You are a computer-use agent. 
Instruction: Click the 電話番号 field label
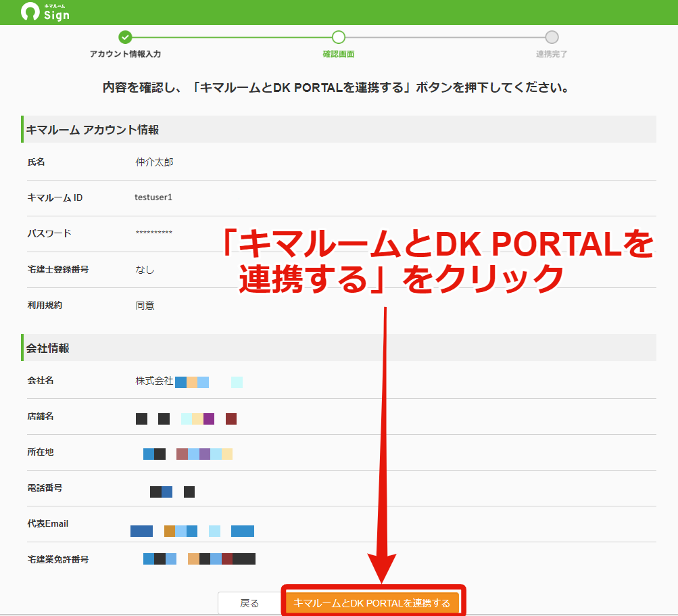click(45, 488)
